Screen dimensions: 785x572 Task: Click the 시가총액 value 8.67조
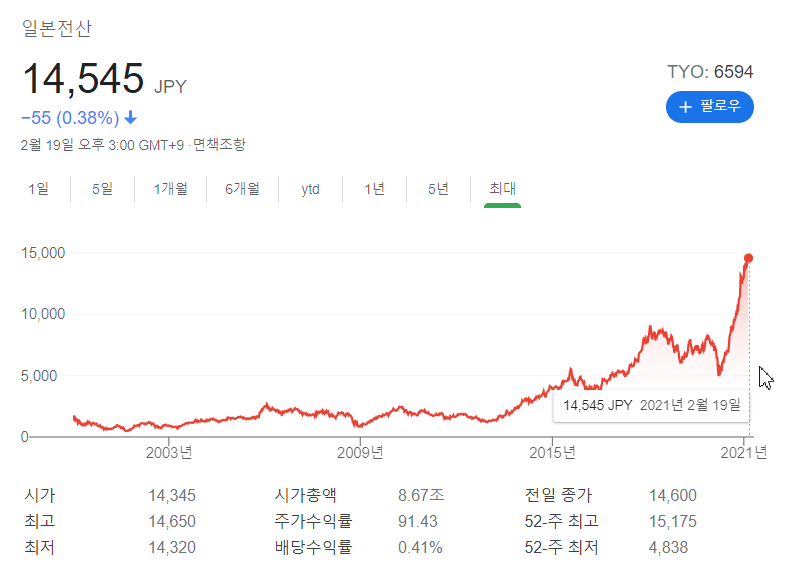[421, 495]
